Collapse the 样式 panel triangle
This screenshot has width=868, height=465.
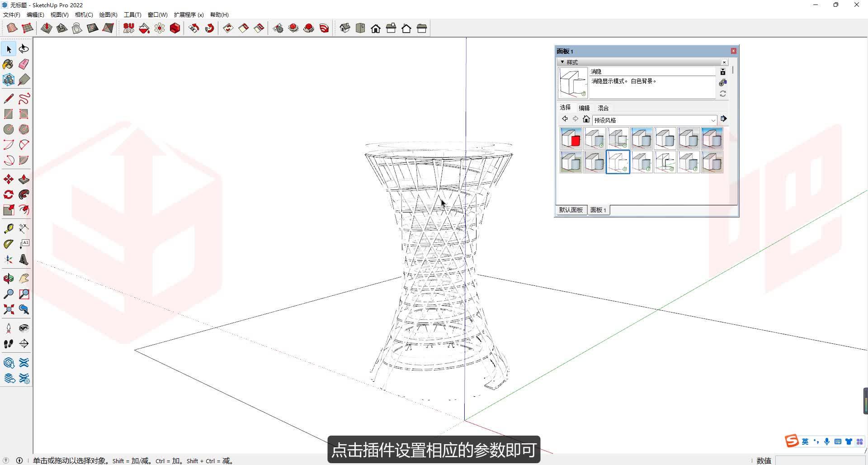562,62
